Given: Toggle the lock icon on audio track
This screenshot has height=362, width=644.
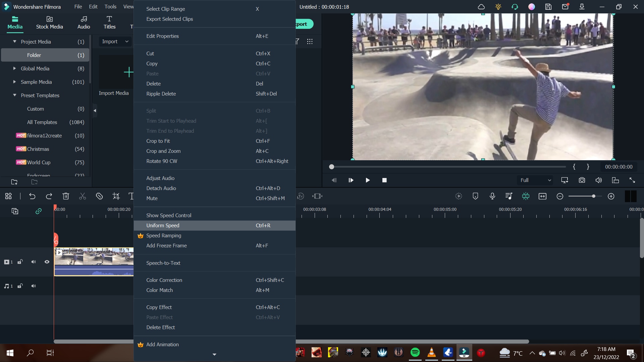Looking at the screenshot, I should click(20, 286).
